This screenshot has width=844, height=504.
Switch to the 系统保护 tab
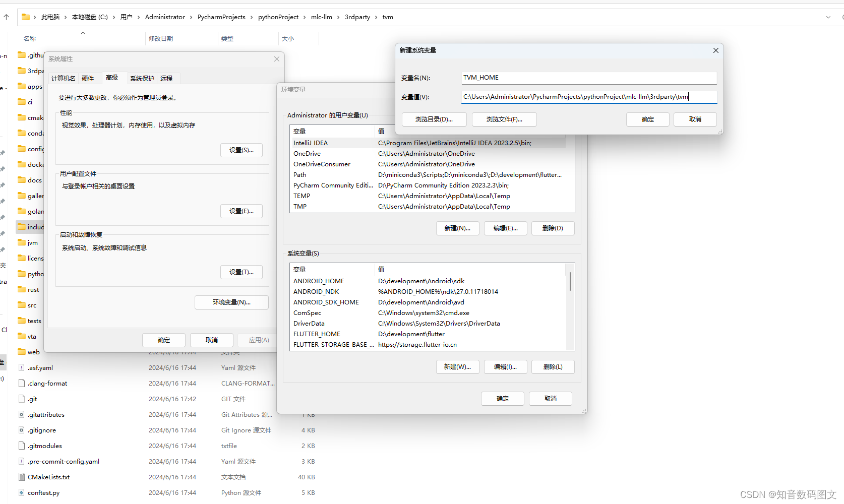[x=142, y=78]
